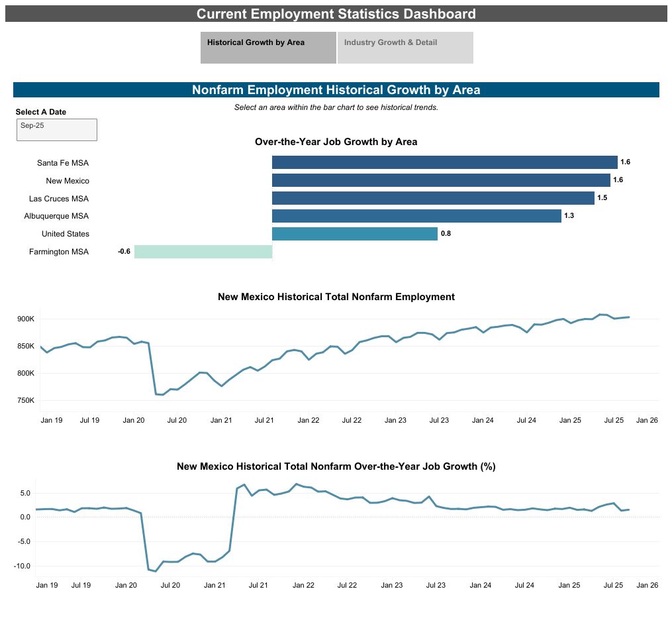672x638 pixels.
Task: Click the Jul 25 label on the growth chart axis
Action: tap(613, 585)
